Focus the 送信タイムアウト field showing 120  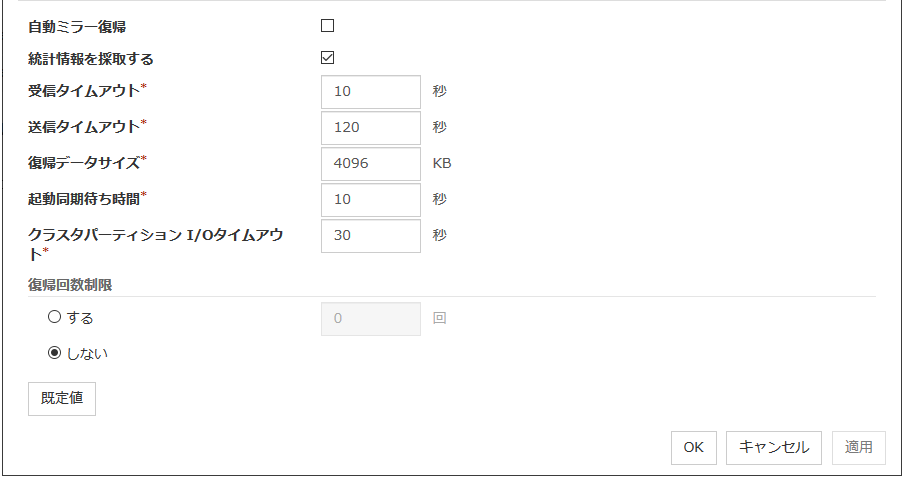pyautogui.click(x=370, y=127)
